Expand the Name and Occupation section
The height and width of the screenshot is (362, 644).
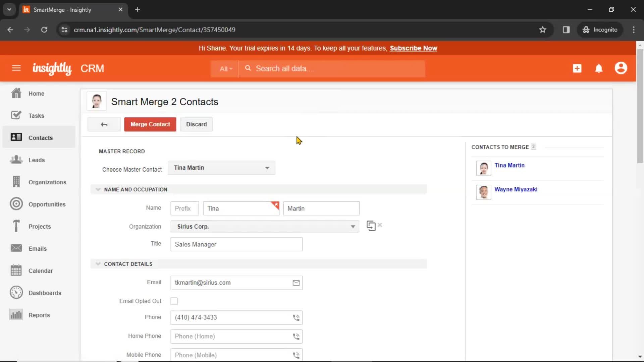point(98,189)
